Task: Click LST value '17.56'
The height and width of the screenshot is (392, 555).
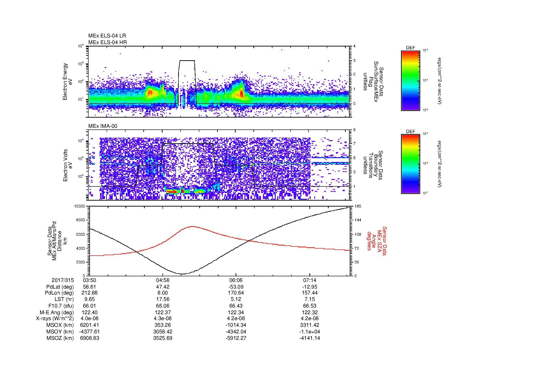Action: 163,300
